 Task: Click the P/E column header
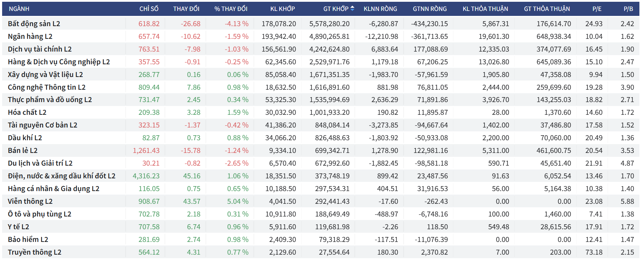click(x=597, y=9)
